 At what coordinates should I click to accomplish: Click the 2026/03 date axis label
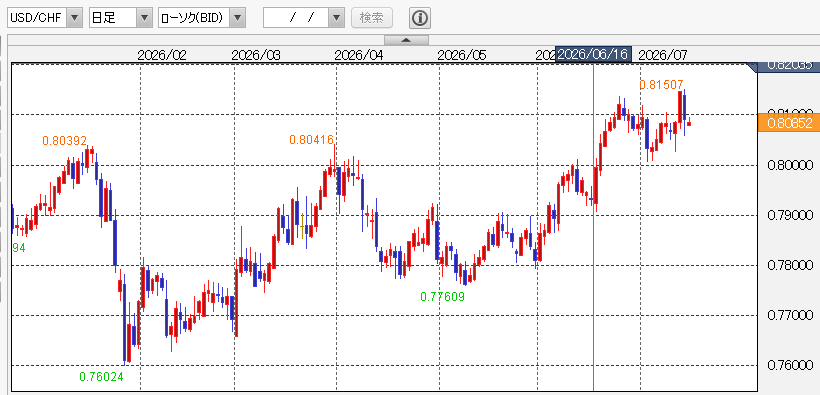pos(256,55)
